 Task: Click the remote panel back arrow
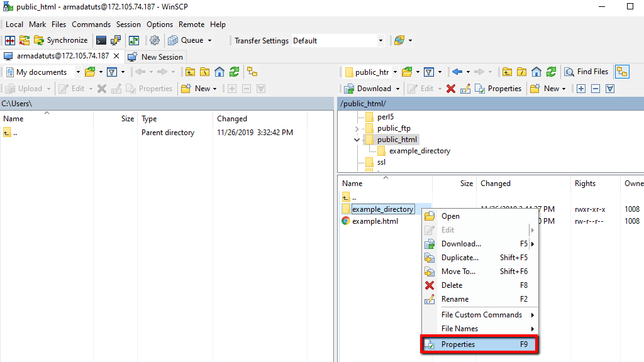pos(457,72)
